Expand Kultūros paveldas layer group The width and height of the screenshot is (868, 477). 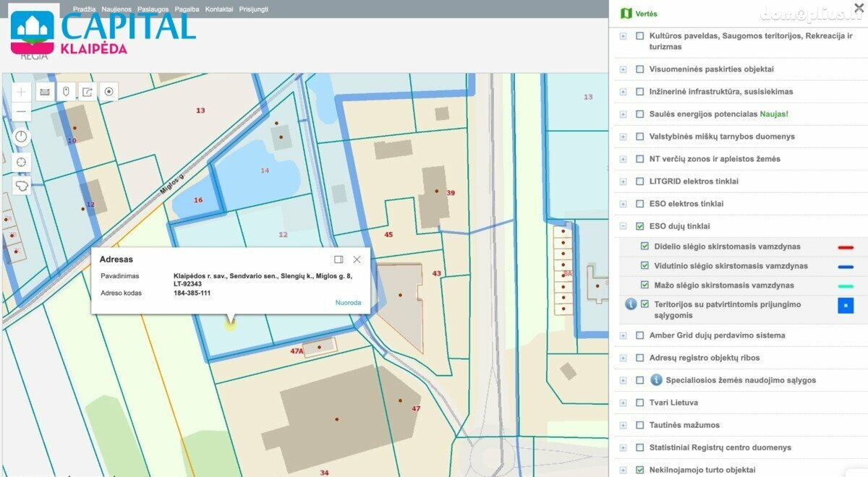point(623,36)
